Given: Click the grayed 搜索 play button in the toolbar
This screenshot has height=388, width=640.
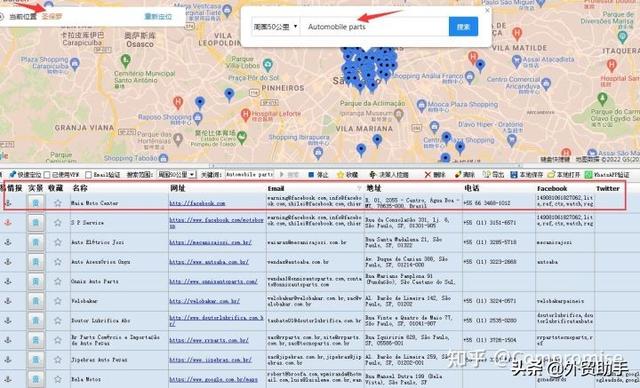Looking at the screenshot, I should (289, 175).
